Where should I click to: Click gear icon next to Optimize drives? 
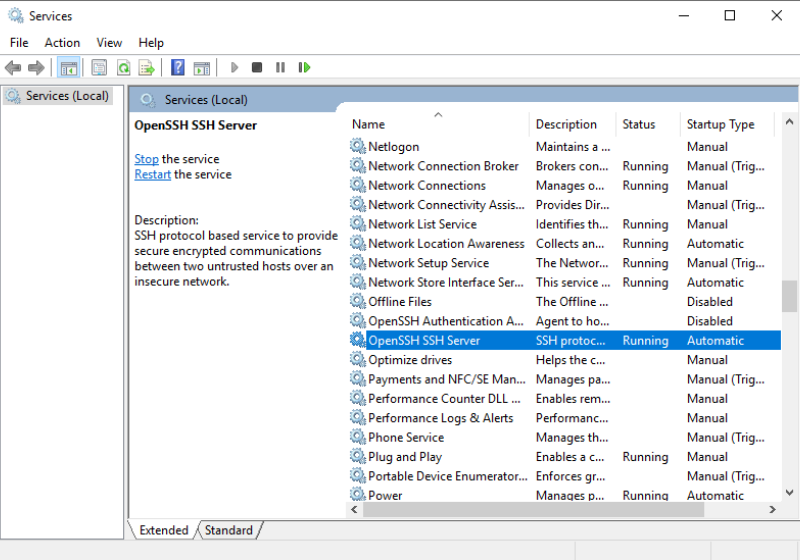358,360
